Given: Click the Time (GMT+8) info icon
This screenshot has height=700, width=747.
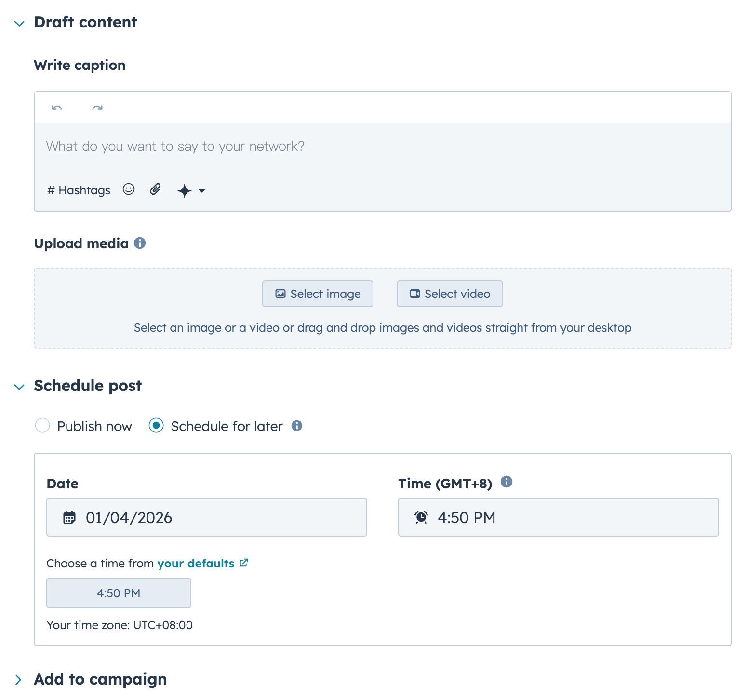Looking at the screenshot, I should coord(506,482).
